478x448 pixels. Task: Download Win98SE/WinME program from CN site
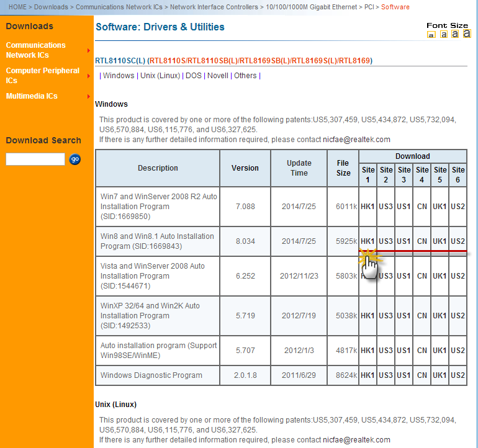tap(422, 351)
